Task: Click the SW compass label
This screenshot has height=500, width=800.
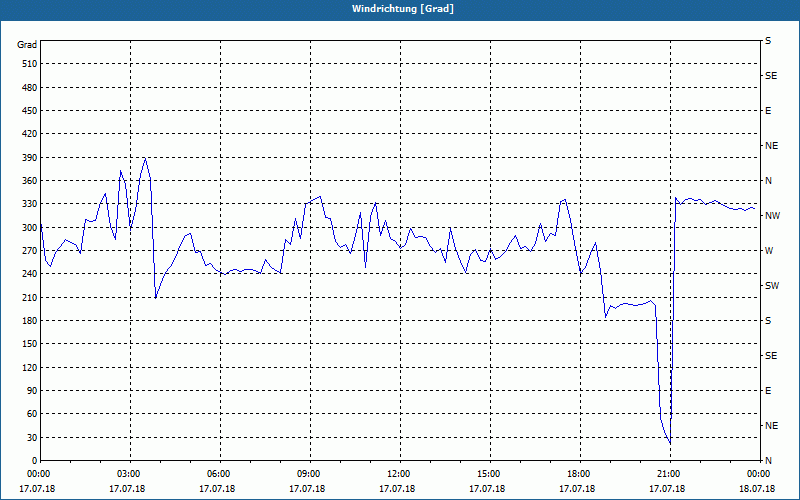Action: coord(772,286)
